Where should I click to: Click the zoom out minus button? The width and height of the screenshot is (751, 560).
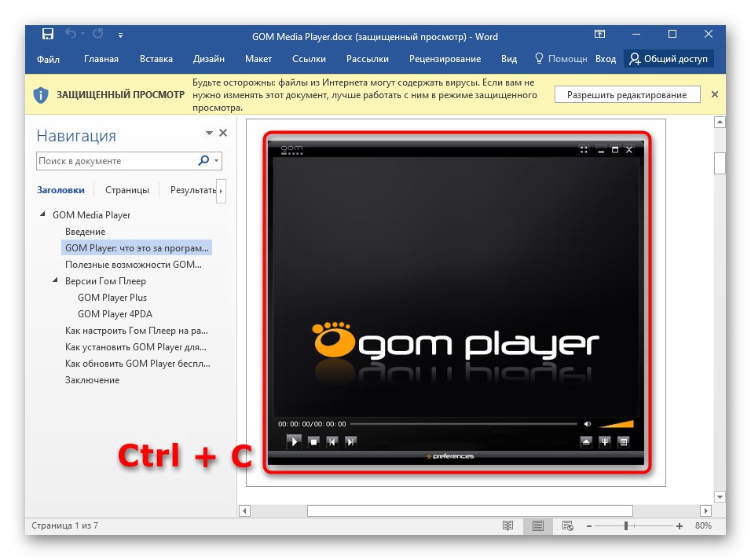coord(589,526)
